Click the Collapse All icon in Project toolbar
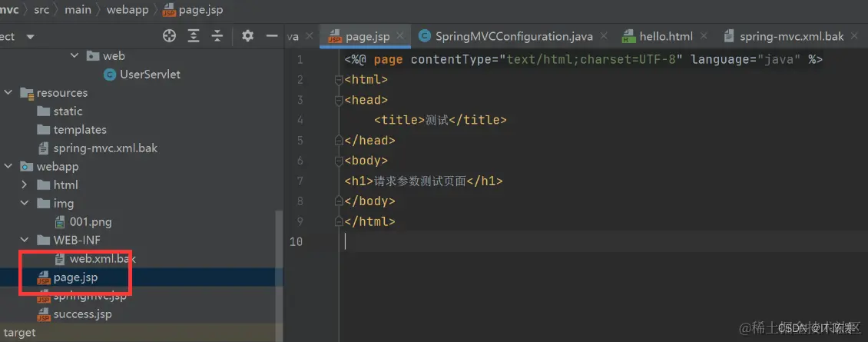The height and width of the screenshot is (342, 868). point(217,36)
